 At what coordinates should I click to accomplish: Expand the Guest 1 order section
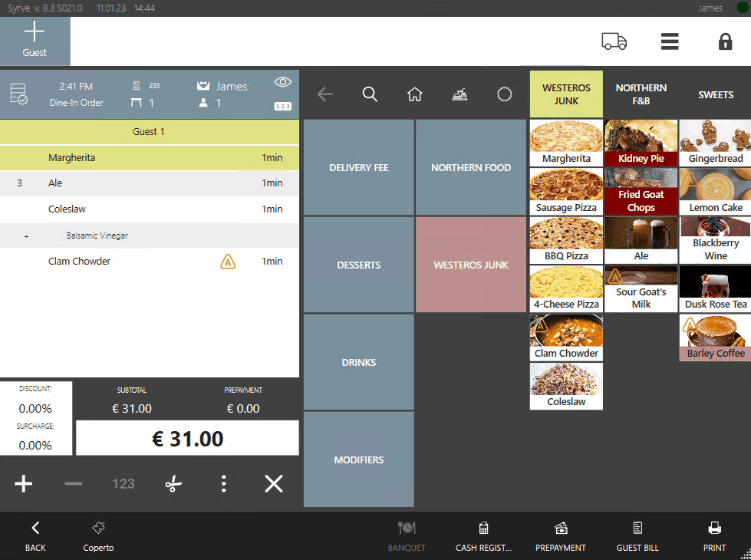click(x=149, y=132)
